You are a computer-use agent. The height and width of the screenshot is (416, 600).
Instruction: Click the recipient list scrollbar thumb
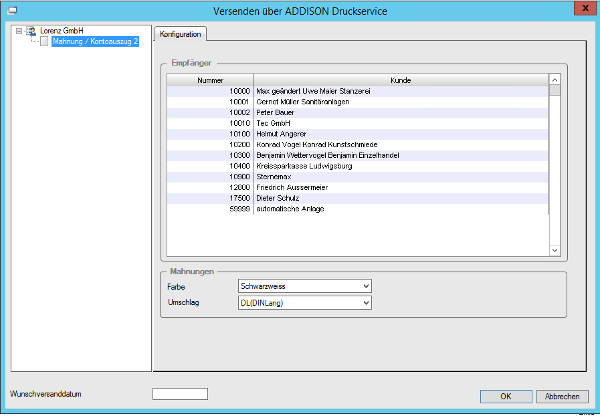554,91
